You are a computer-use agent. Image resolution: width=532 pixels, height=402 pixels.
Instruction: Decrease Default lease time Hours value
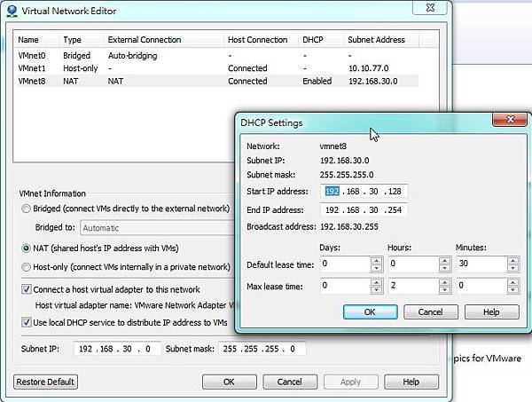click(x=444, y=268)
